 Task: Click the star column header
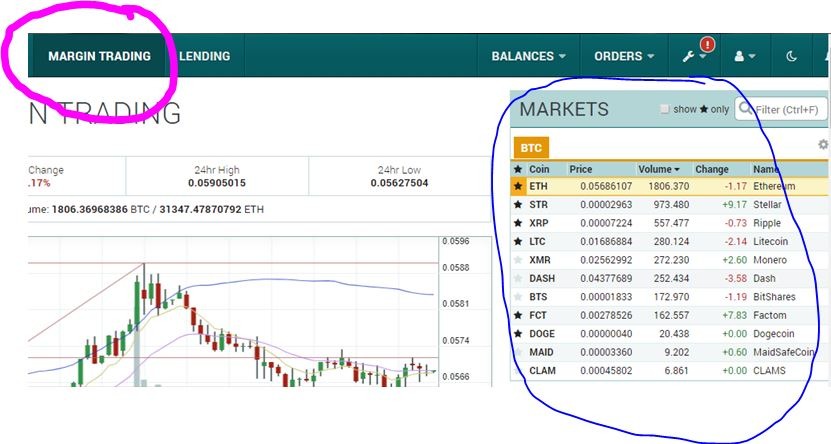coord(518,169)
